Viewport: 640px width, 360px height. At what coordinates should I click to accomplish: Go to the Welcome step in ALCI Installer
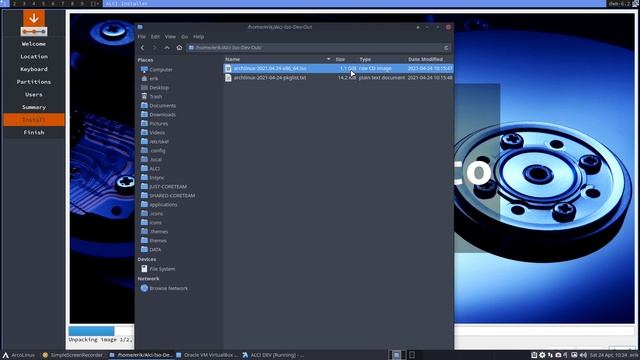(34, 44)
